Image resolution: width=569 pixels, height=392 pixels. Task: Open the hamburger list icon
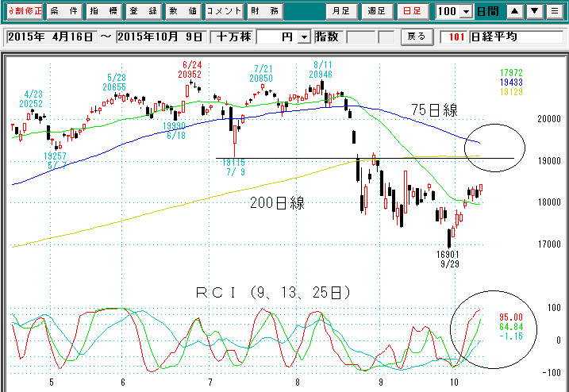553,12
